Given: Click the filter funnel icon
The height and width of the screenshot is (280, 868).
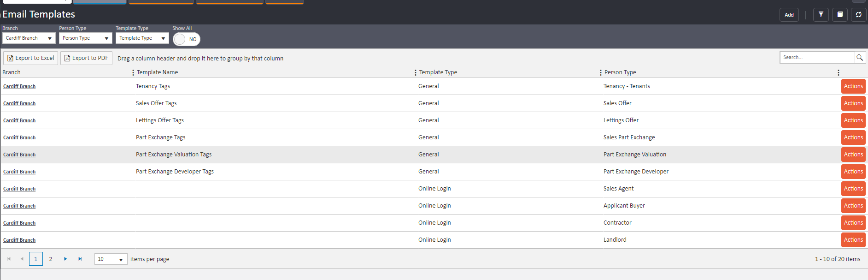Looking at the screenshot, I should pos(821,15).
